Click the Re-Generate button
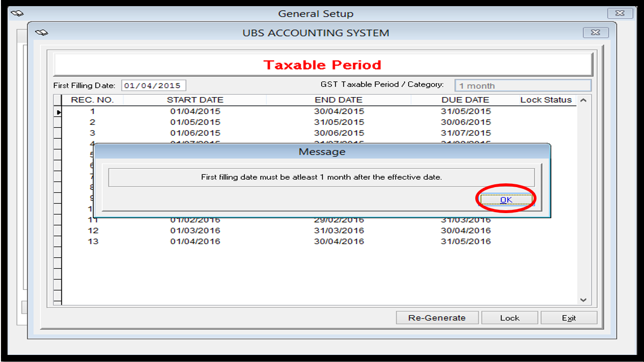Image resolution: width=644 pixels, height=362 pixels. [437, 318]
